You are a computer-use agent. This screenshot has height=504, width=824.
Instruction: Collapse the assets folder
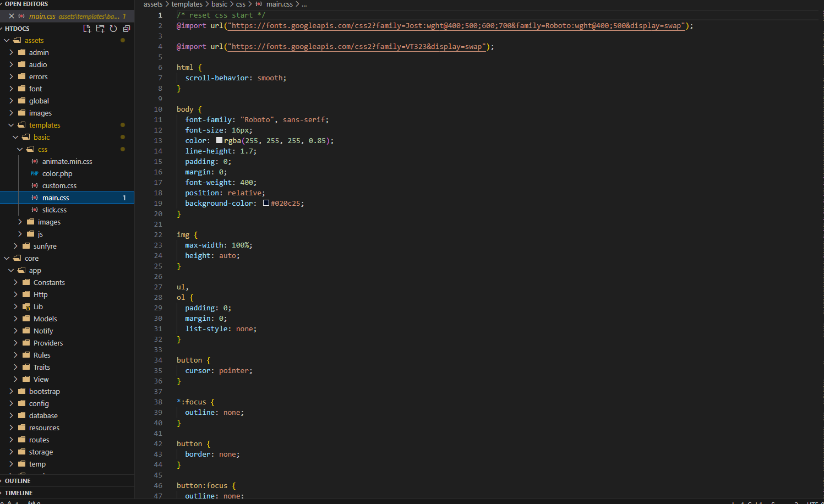[x=67, y=40]
